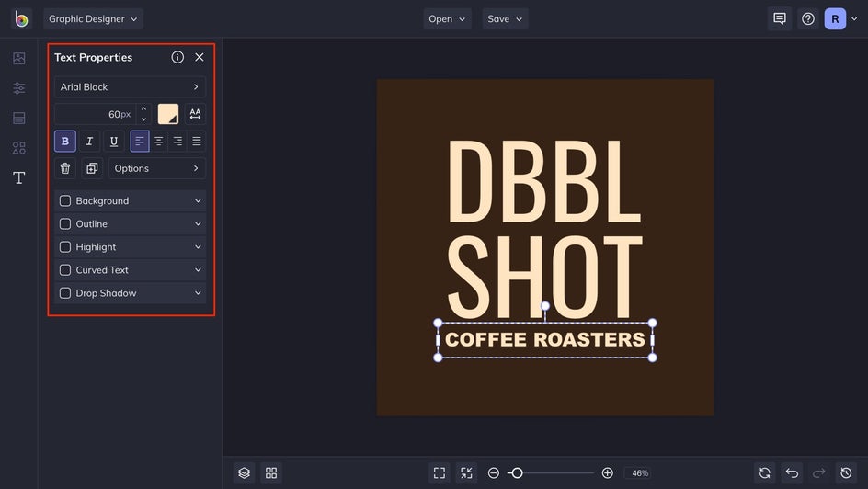This screenshot has height=489, width=868.
Task: Select the Text tool in sidebar
Action: (18, 177)
